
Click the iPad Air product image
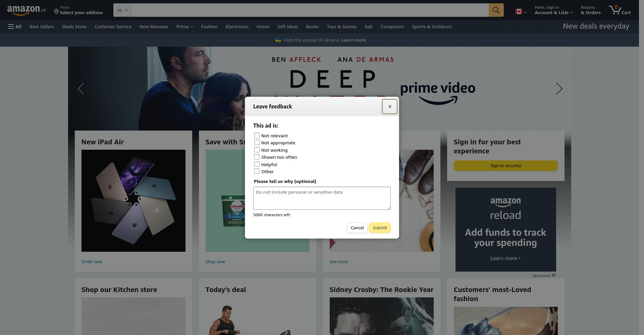133,200
